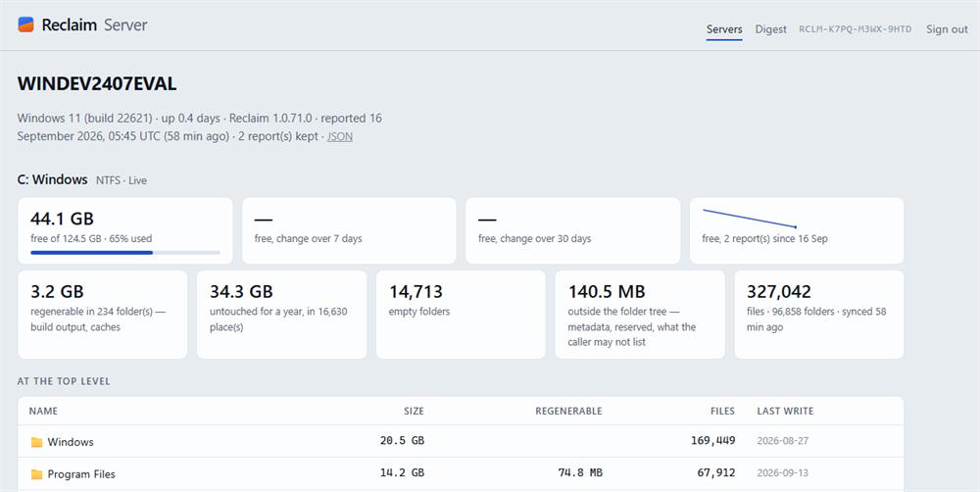Click the LAST WRITE column header
The height and width of the screenshot is (492, 980).
pos(785,411)
